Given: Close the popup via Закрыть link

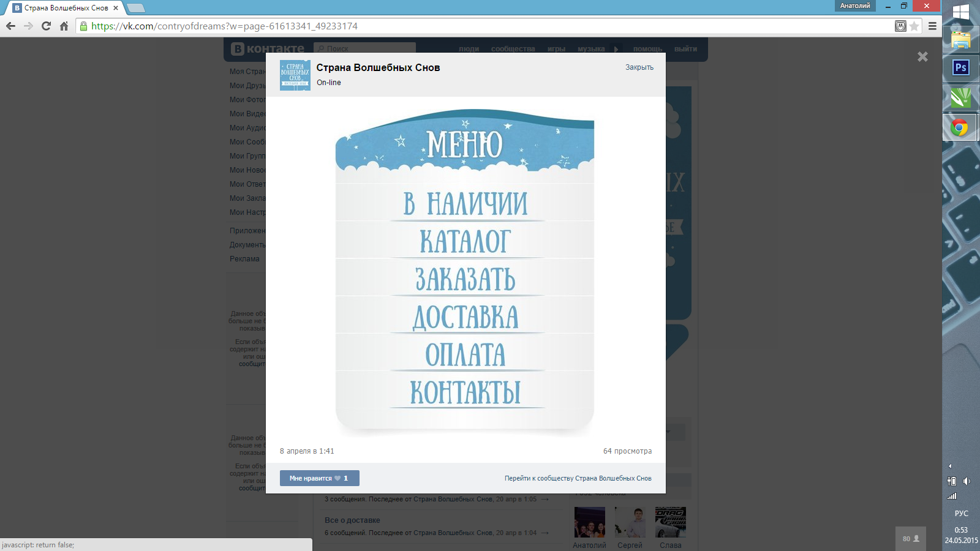Looking at the screenshot, I should (638, 67).
